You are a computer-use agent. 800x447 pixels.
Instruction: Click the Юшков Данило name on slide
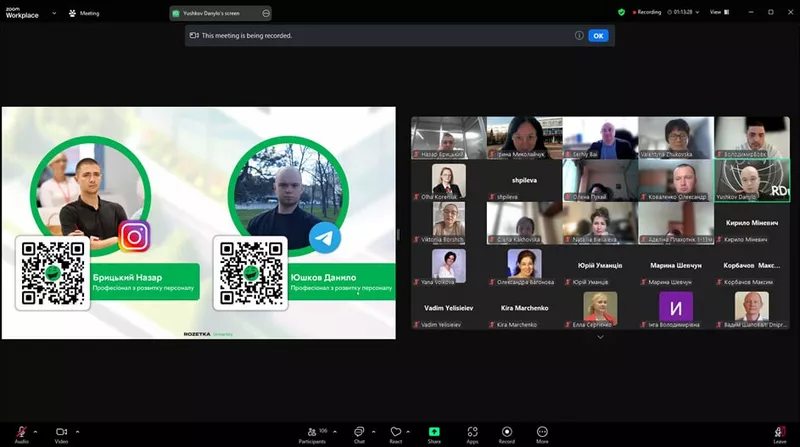point(323,278)
